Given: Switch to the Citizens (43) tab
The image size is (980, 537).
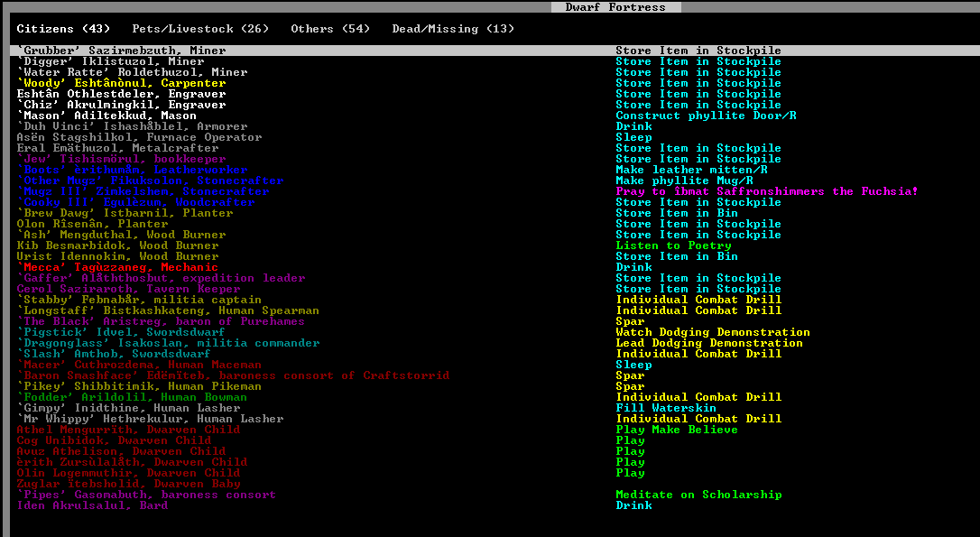Looking at the screenshot, I should (63, 29).
